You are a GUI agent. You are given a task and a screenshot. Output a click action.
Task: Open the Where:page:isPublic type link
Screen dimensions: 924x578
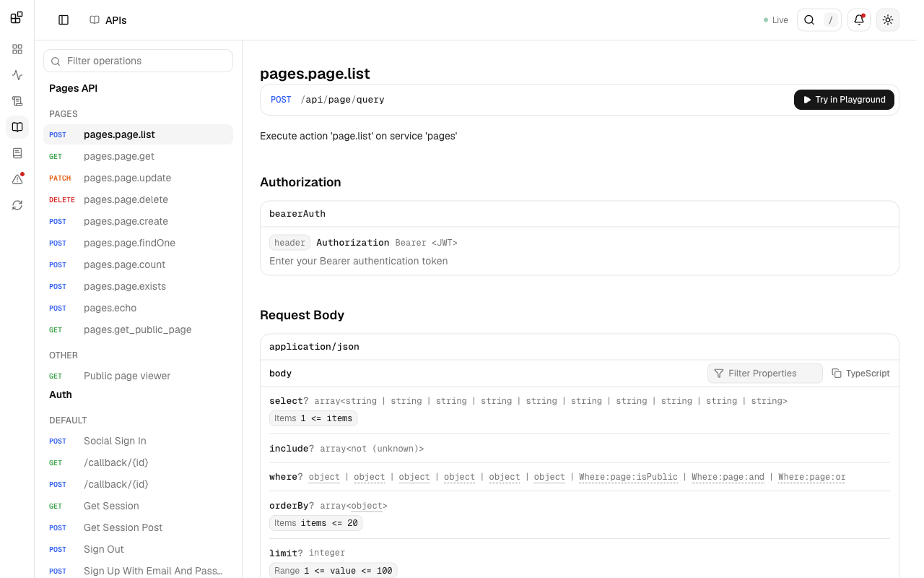(x=628, y=477)
